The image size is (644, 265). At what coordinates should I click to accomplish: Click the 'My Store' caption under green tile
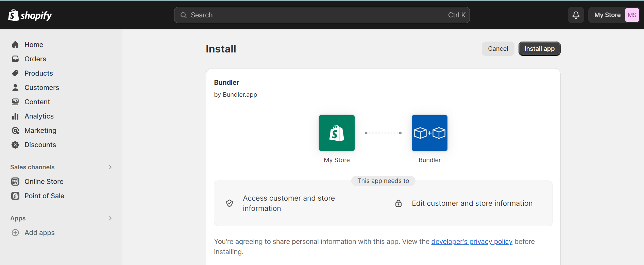337,160
